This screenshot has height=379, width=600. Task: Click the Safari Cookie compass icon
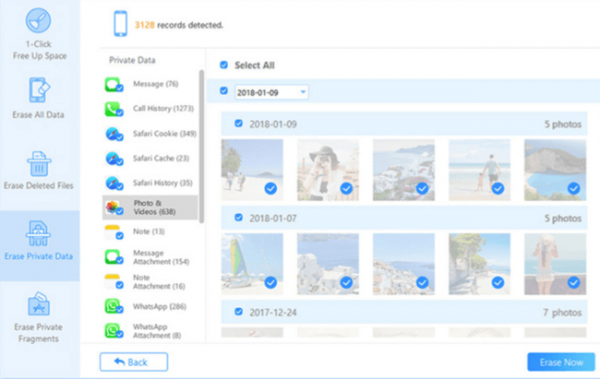pyautogui.click(x=114, y=134)
